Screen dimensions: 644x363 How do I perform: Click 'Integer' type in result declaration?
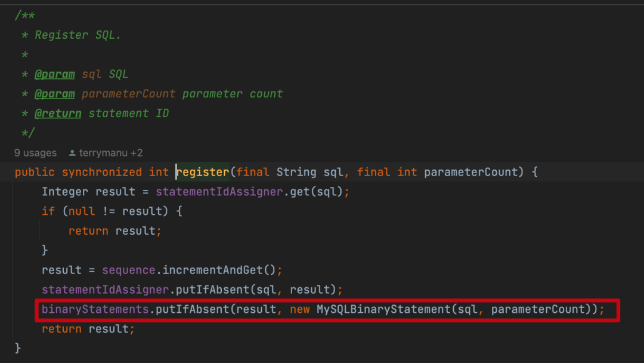click(x=65, y=192)
